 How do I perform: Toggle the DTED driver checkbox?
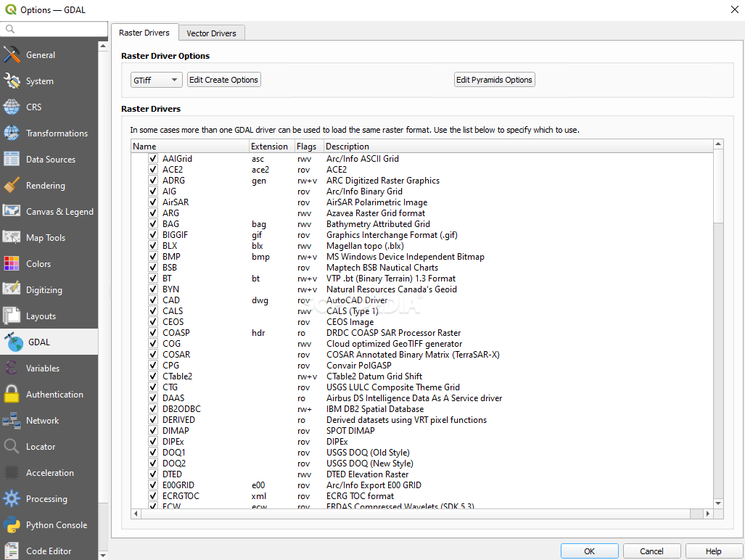click(x=152, y=474)
